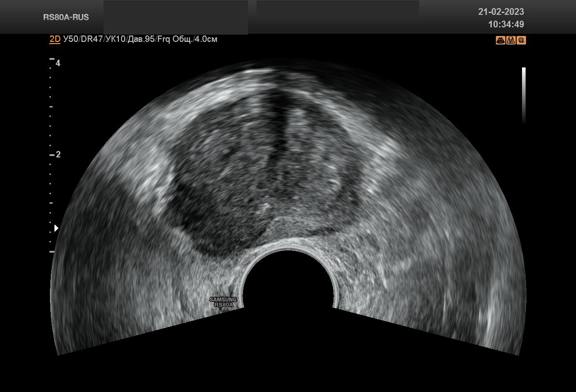This screenshot has width=576, height=392.
Task: Click the tissue imaging mode indicator icon
Action: tap(511, 40)
